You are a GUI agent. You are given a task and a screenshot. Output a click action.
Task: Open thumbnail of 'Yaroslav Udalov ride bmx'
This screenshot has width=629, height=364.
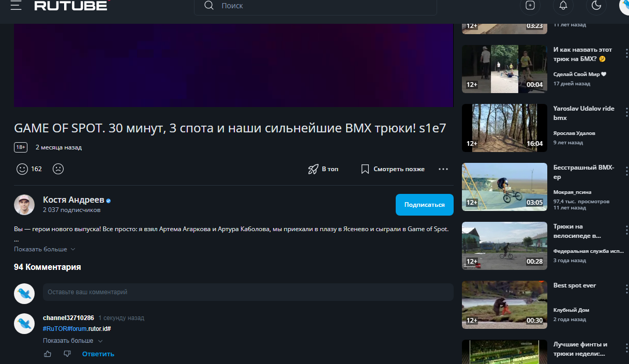click(x=504, y=128)
